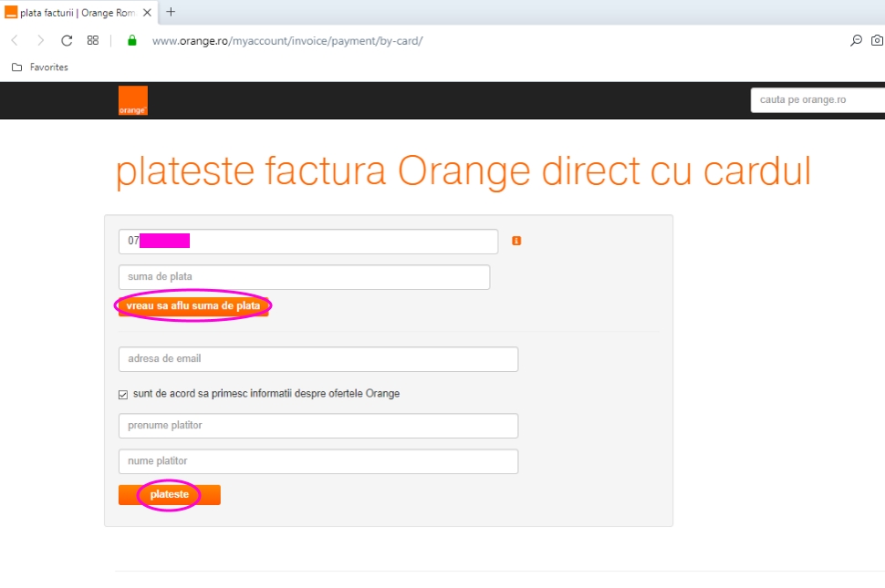Open the Favorites bookmarks folder
Image resolution: width=885 pixels, height=588 pixels.
[x=40, y=67]
